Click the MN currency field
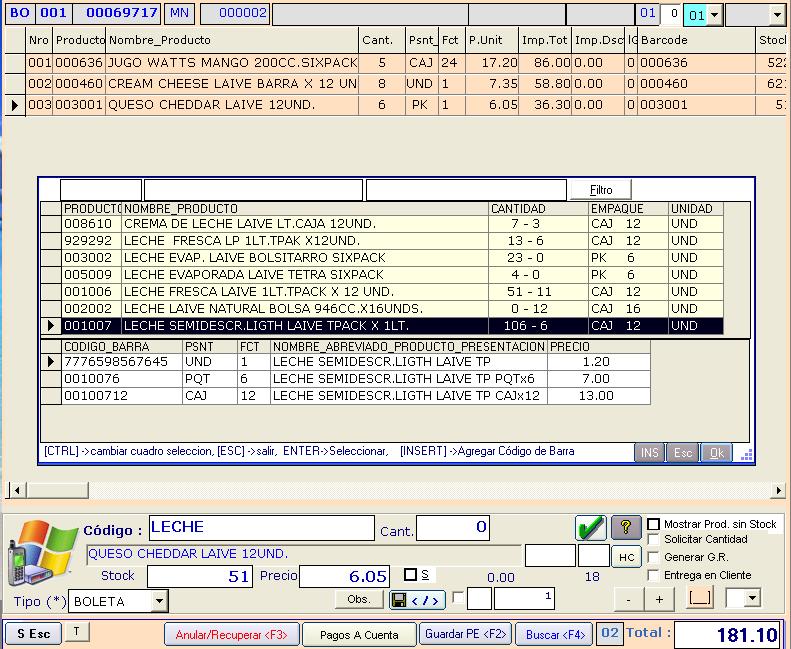The width and height of the screenshot is (791, 649). click(x=180, y=13)
